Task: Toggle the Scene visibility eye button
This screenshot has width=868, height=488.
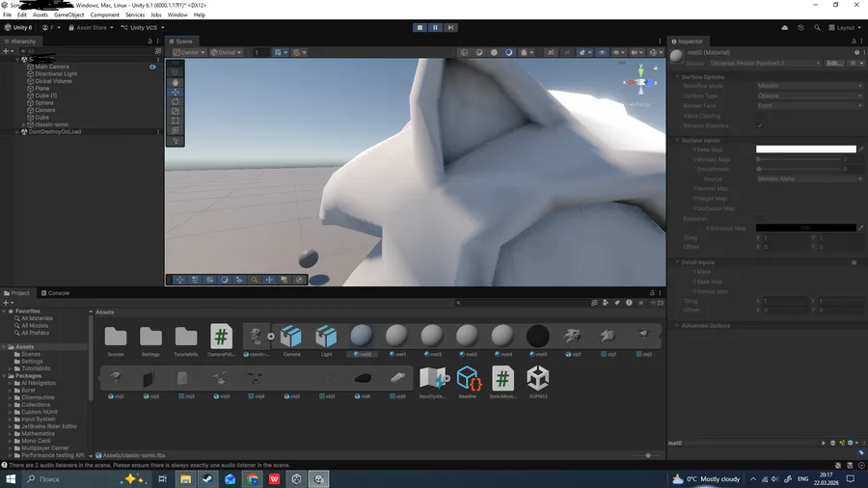Action: click(x=602, y=53)
